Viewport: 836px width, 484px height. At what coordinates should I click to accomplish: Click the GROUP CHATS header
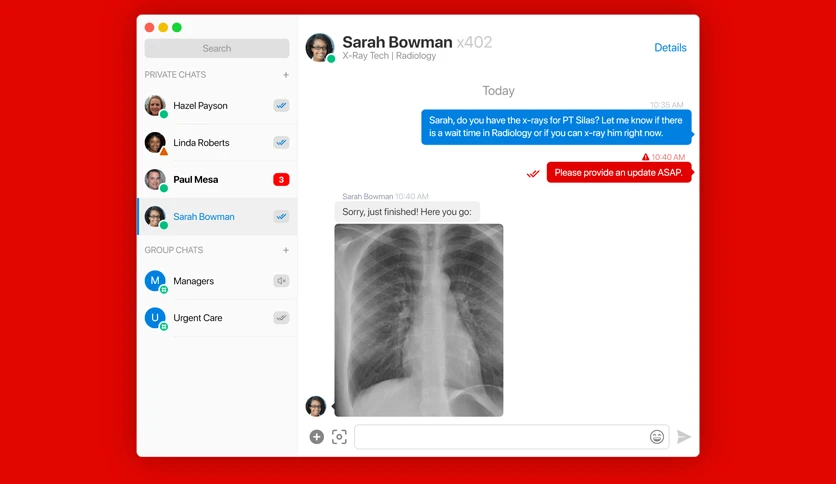point(174,250)
